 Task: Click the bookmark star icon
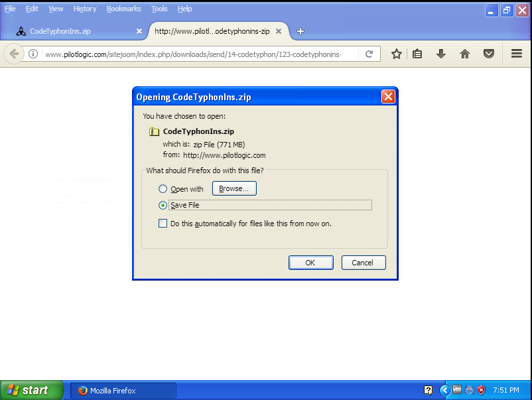click(x=397, y=54)
